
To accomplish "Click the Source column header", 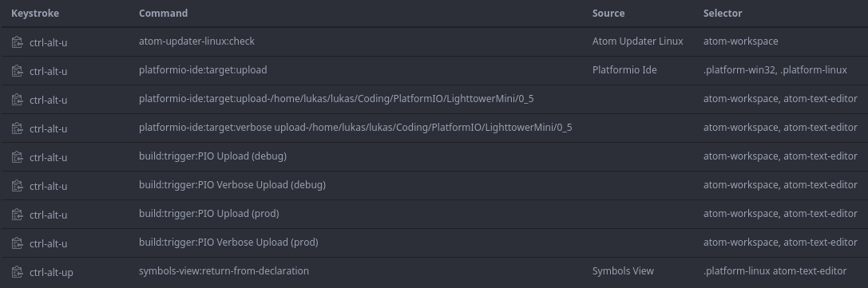I will [608, 14].
